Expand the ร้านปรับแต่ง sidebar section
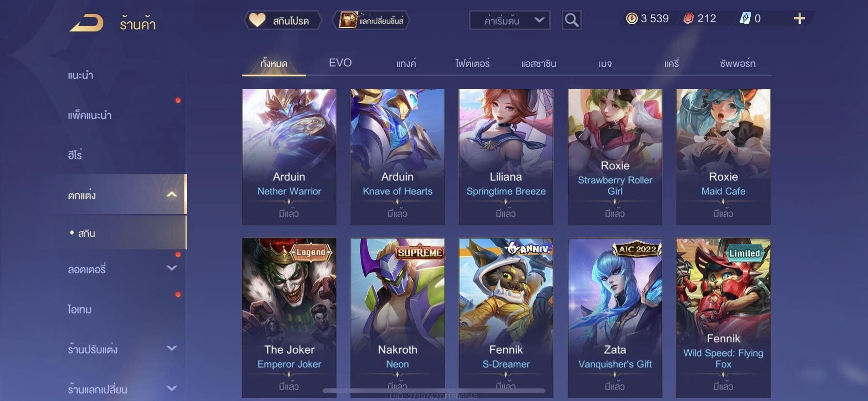This screenshot has width=868, height=401. pos(171,348)
